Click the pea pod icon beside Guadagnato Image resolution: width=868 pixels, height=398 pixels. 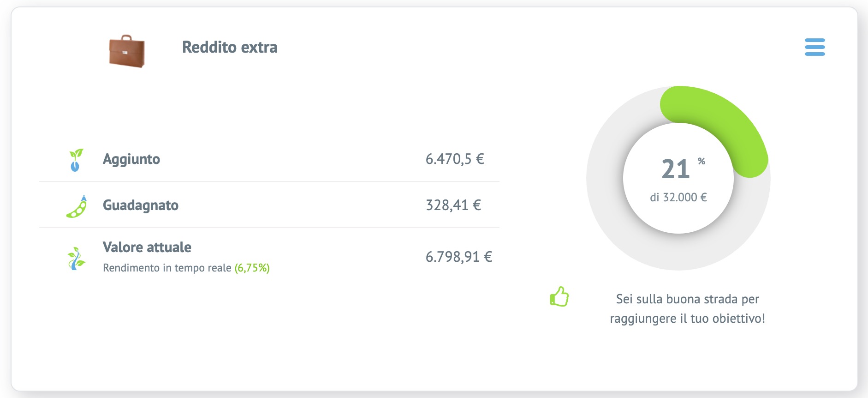[x=77, y=206]
